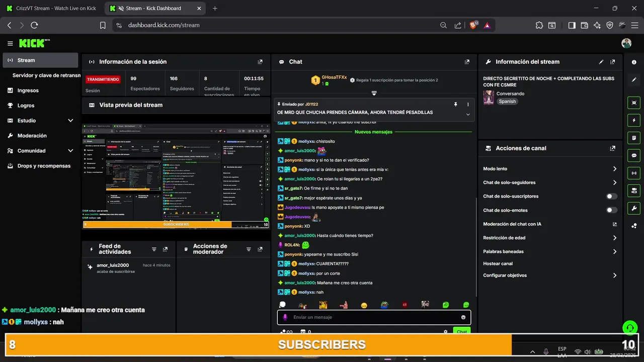Click the Nuevos mensajes divider label
644x362 pixels.
click(x=373, y=132)
